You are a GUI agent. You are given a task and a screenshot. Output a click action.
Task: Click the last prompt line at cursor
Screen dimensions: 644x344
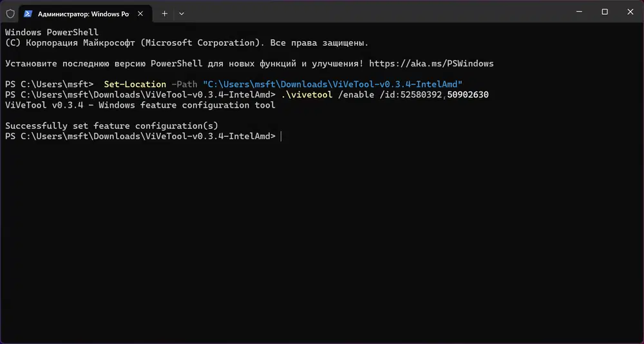143,137
